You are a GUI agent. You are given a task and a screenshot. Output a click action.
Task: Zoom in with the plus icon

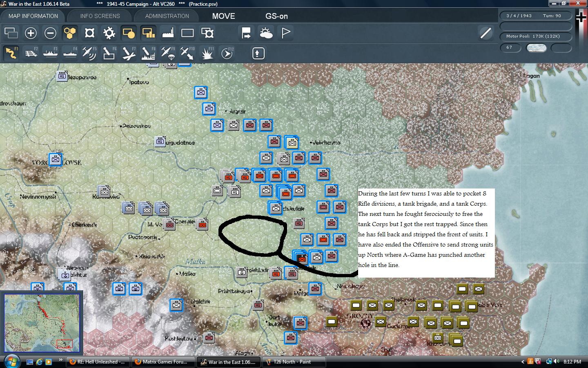pyautogui.click(x=31, y=33)
